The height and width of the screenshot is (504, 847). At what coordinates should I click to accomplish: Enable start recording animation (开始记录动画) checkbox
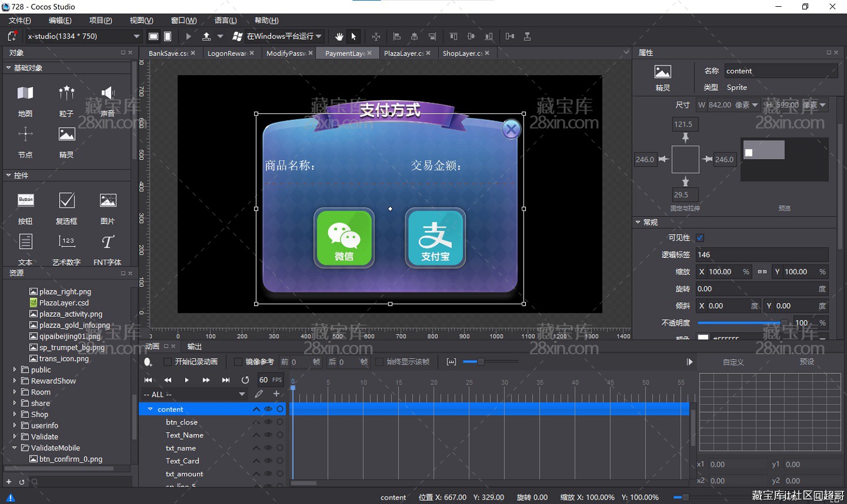point(167,362)
